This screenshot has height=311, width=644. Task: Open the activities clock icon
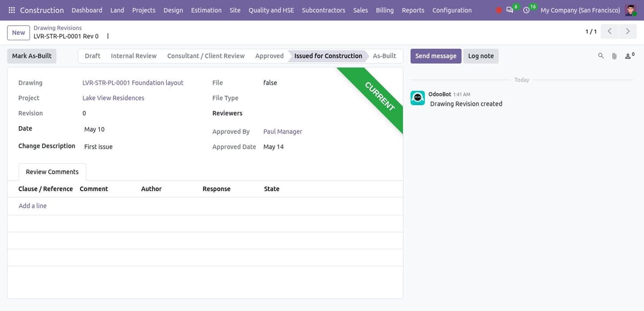(526, 10)
